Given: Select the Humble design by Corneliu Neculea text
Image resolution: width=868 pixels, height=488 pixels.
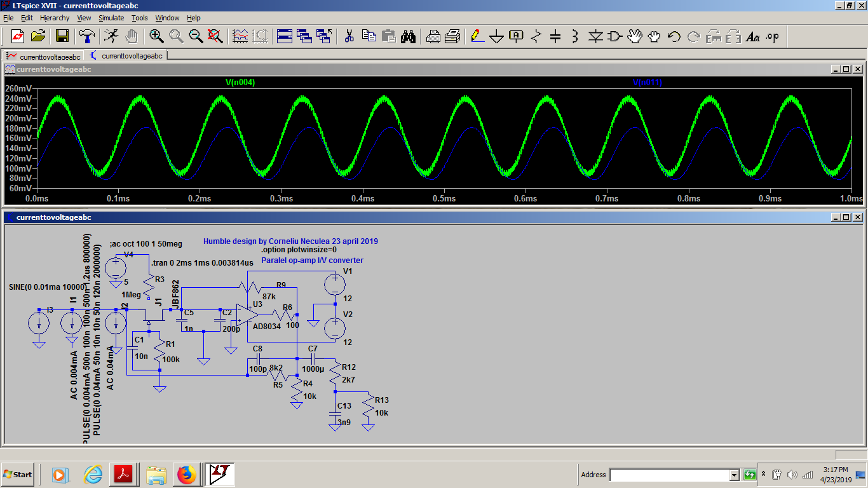Looking at the screenshot, I should 290,241.
